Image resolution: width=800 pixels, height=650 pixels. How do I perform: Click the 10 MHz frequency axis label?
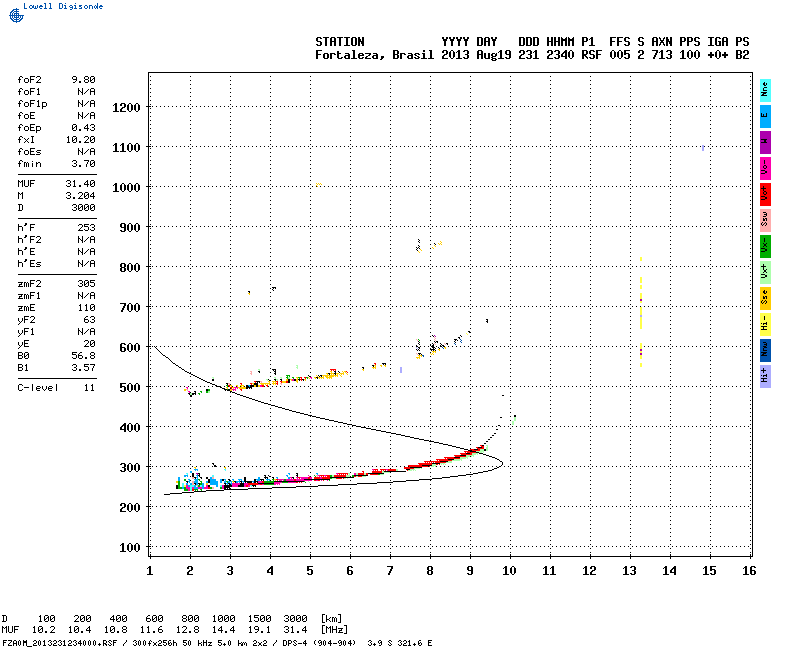coord(509,571)
